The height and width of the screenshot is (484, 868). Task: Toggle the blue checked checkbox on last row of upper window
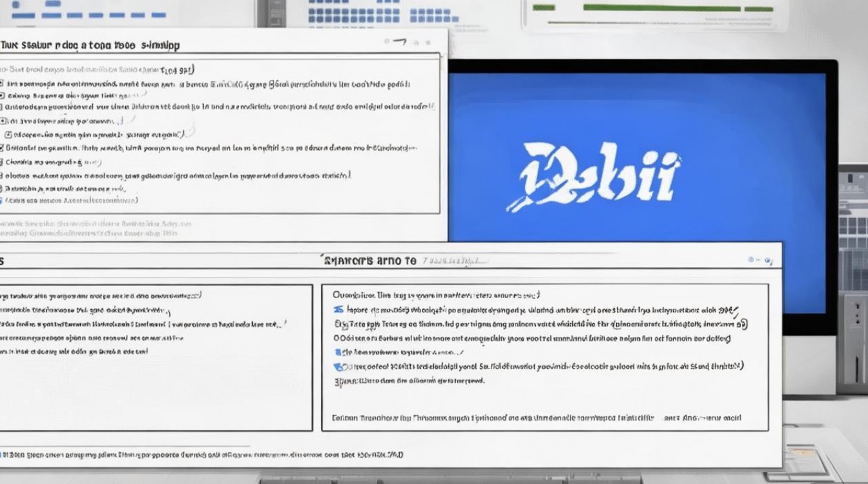click(1, 201)
